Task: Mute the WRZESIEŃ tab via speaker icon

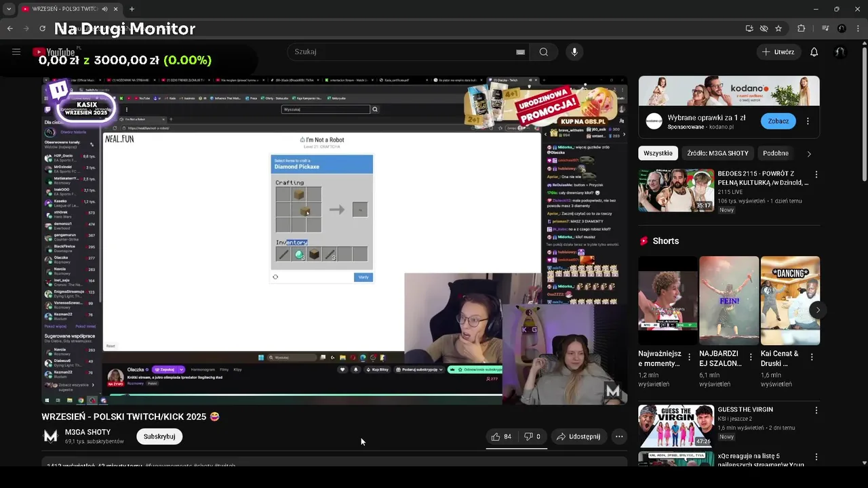Action: click(x=104, y=9)
